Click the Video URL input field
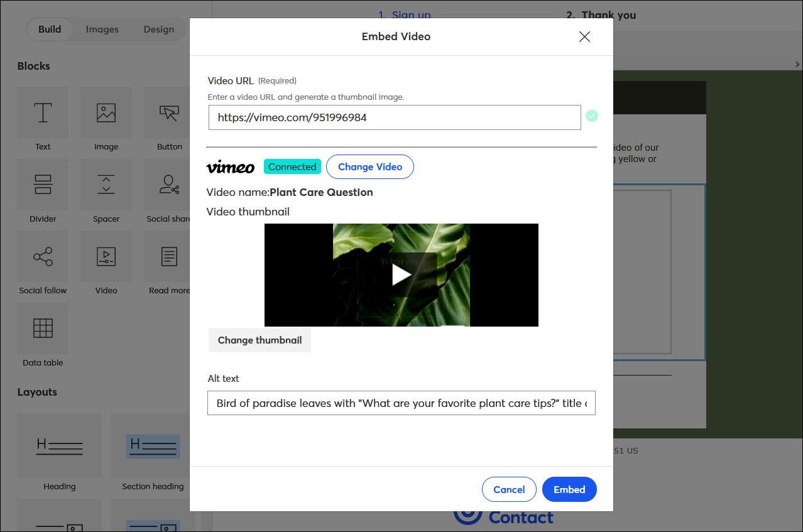Image resolution: width=803 pixels, height=532 pixels. click(x=395, y=117)
